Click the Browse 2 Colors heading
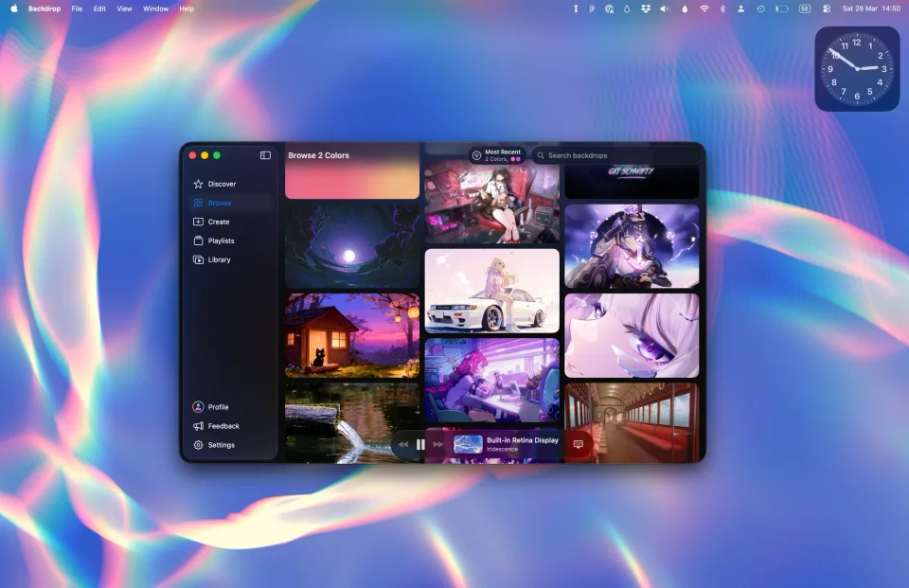The height and width of the screenshot is (588, 909). click(x=319, y=155)
